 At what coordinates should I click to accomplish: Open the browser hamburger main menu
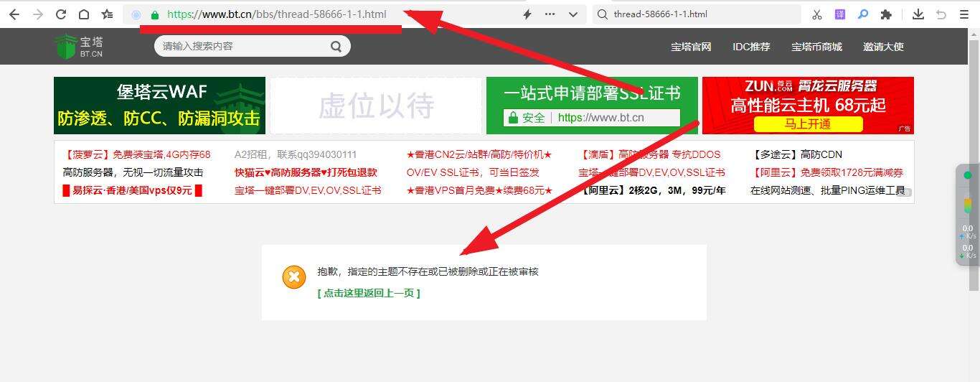tap(963, 14)
